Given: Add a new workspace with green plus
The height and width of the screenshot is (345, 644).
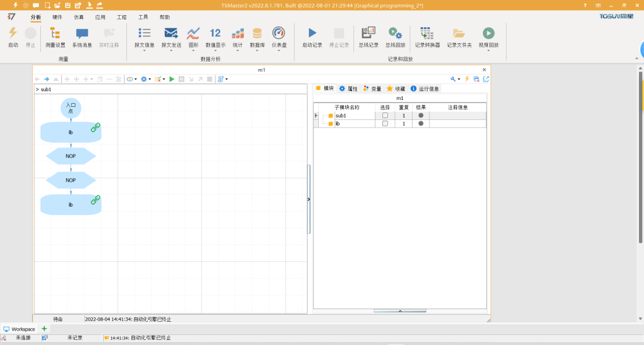Looking at the screenshot, I should pos(44,329).
